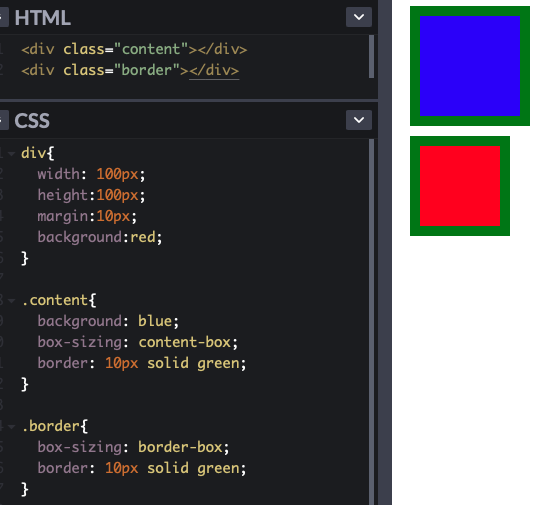
Task: Click the class="border" div line
Action: pyautogui.click(x=130, y=70)
